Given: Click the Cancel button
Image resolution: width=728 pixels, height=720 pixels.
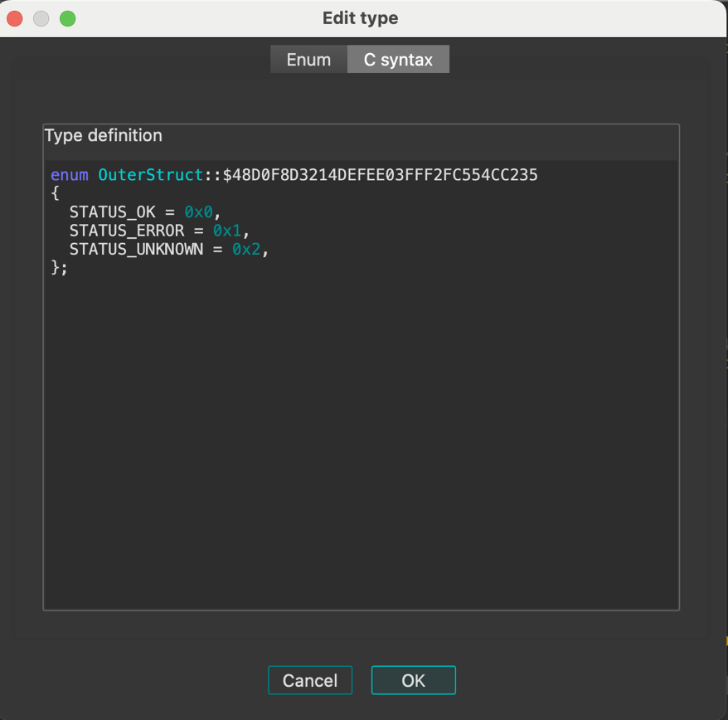Looking at the screenshot, I should 310,679.
